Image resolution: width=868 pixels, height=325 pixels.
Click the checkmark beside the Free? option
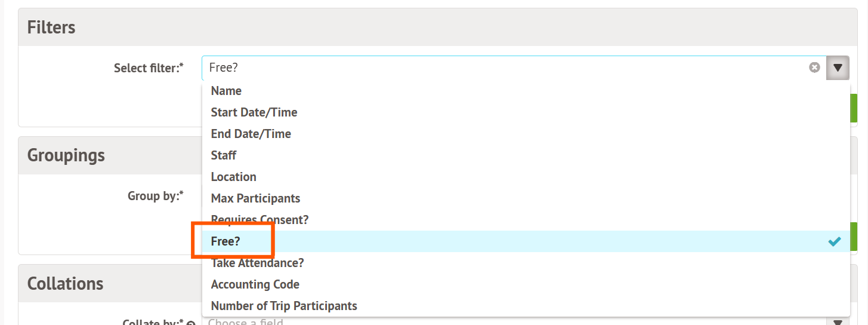click(835, 241)
